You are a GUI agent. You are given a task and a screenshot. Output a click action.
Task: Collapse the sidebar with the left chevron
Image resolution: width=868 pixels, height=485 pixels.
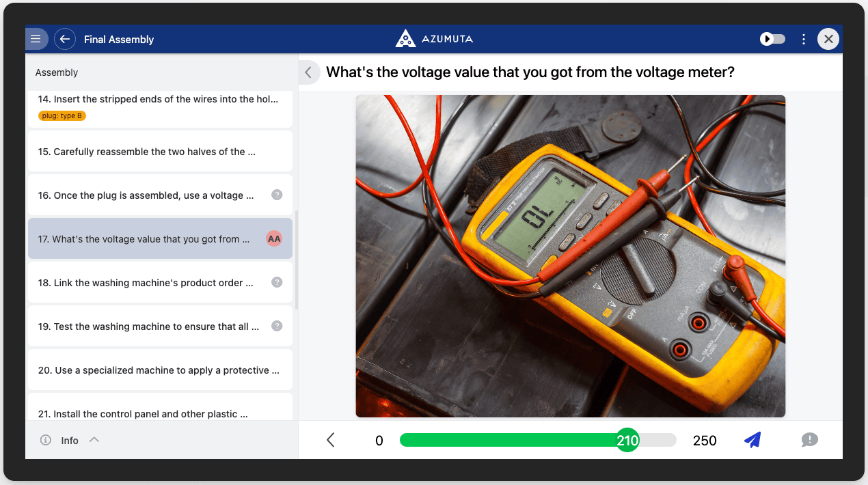308,72
